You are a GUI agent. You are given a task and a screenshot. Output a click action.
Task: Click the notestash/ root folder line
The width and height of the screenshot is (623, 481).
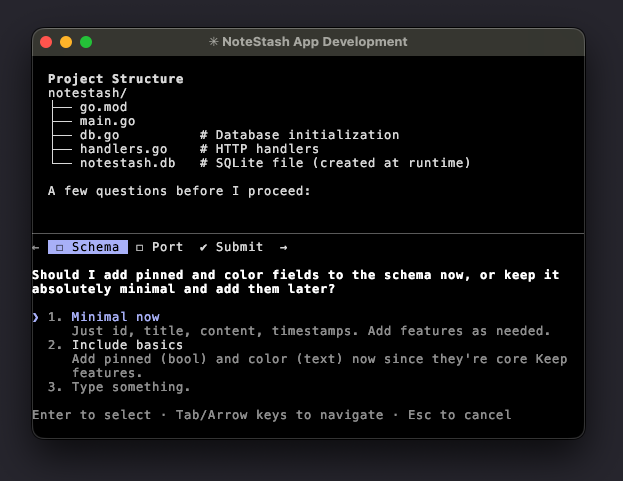point(87,93)
